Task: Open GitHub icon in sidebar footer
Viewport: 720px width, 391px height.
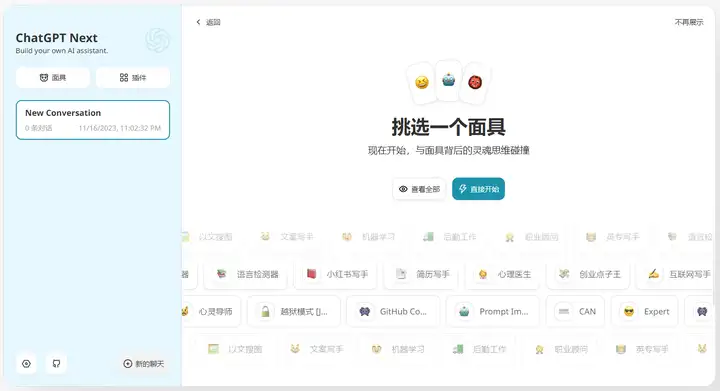Action: tap(56, 363)
